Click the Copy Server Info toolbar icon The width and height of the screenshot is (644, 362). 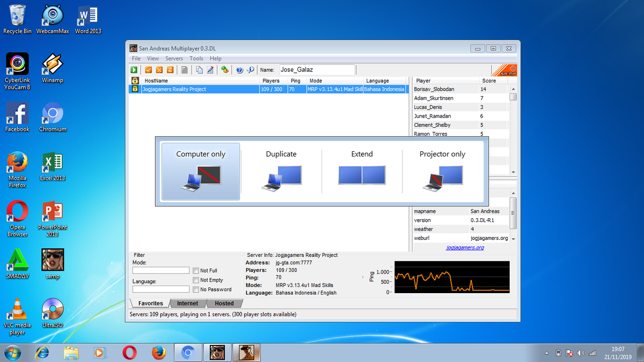(x=199, y=70)
